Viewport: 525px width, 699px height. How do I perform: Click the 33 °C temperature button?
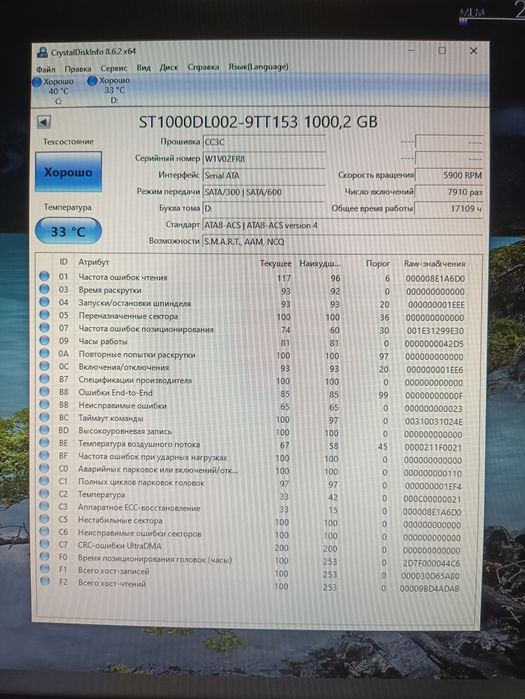tap(68, 231)
